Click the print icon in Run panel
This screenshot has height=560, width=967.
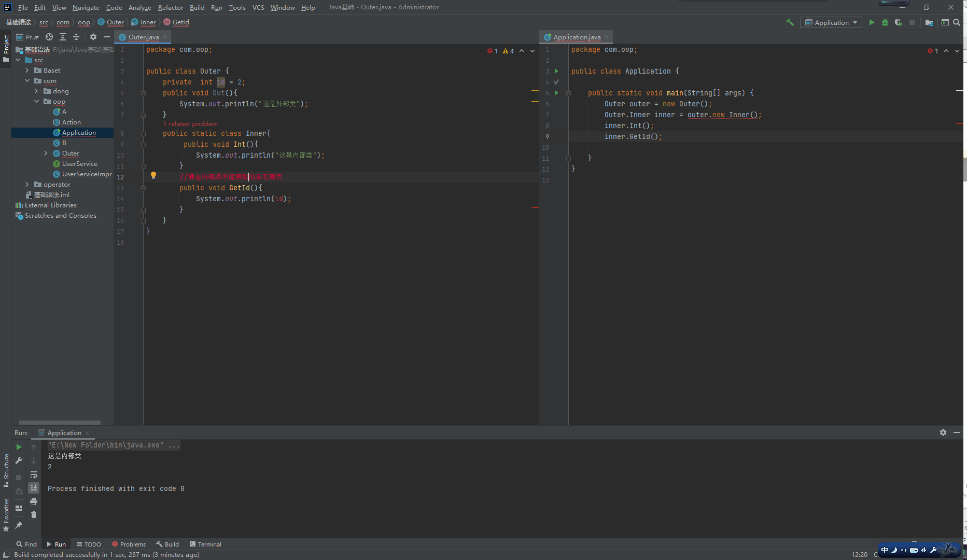(34, 501)
